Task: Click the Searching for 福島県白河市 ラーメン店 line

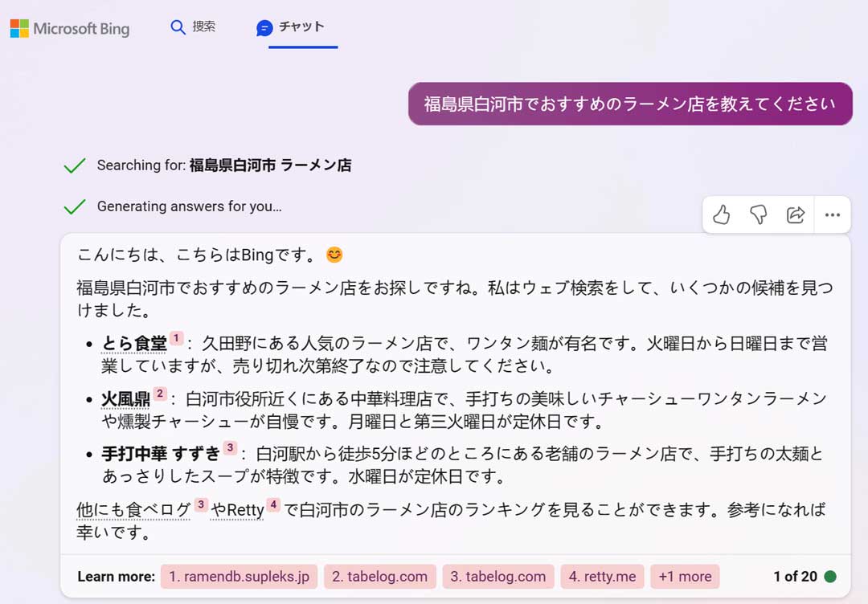Action: tap(224, 165)
